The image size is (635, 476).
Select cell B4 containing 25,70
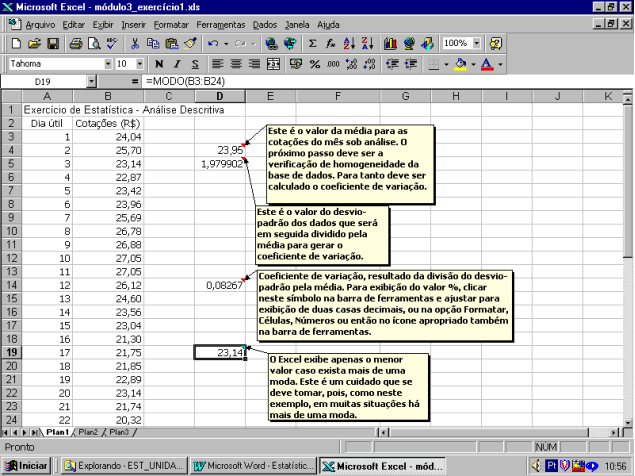110,149
